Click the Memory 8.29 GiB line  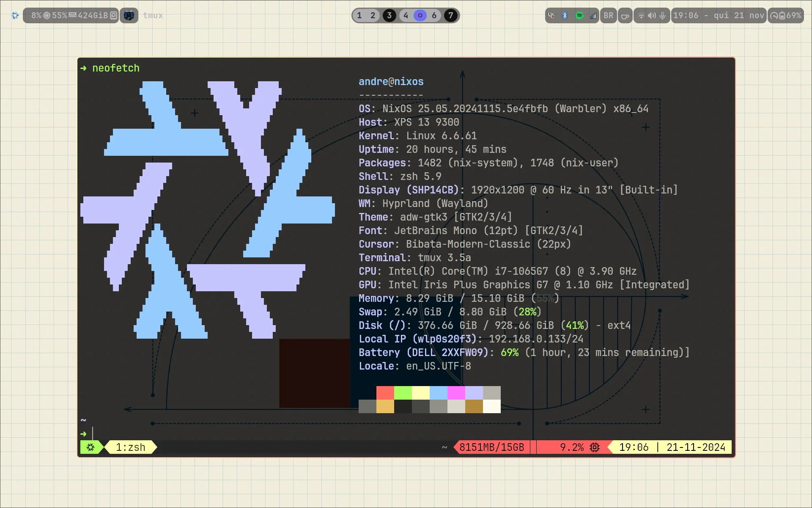(459, 298)
